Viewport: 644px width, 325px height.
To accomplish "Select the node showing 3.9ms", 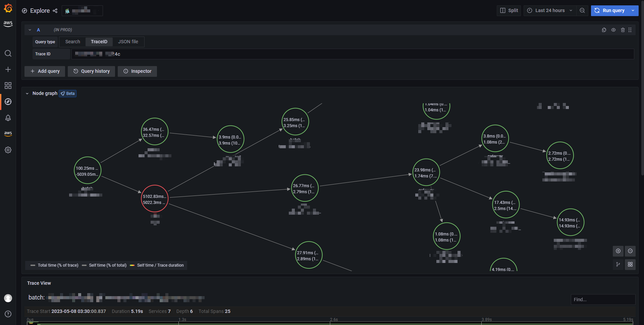I will (x=230, y=139).
